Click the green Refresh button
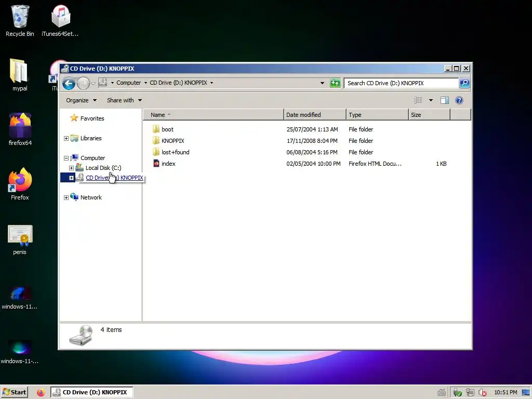Viewport: 532px width, 399px height. tap(335, 83)
